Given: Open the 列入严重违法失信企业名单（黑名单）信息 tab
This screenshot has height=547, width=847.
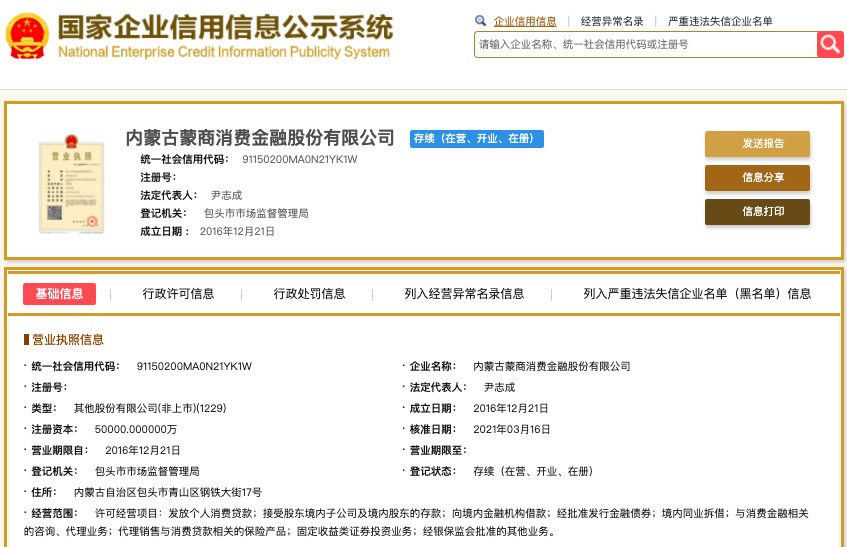Looking at the screenshot, I should 697,294.
